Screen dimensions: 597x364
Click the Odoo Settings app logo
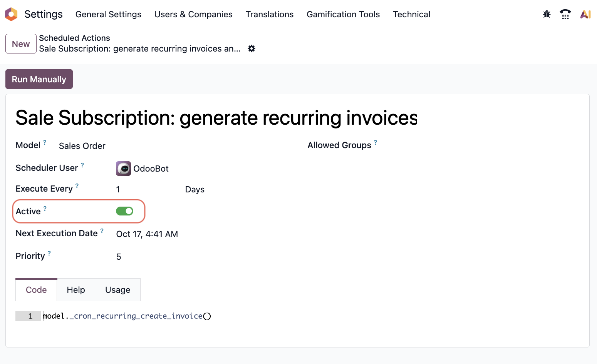coord(11,14)
